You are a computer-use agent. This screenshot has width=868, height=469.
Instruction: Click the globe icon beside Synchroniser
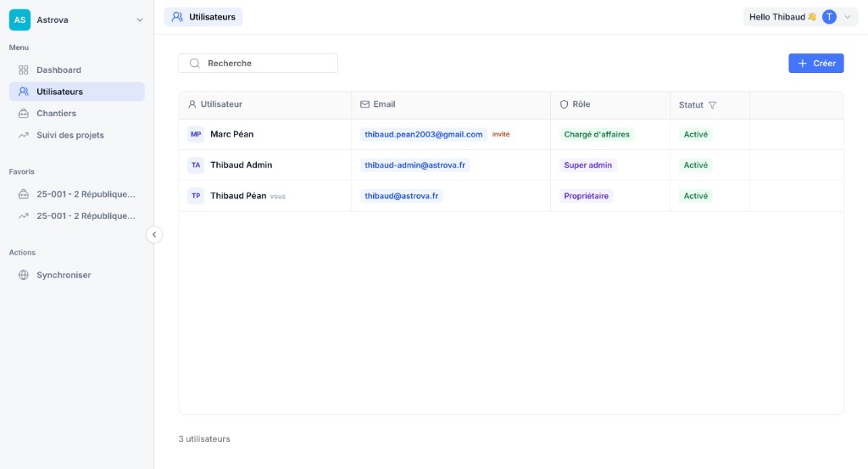tap(23, 275)
